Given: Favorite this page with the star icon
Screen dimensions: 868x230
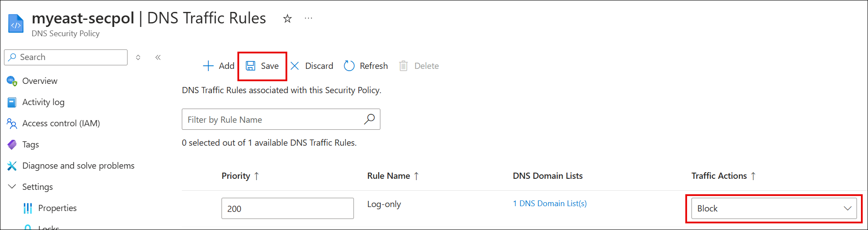Looking at the screenshot, I should click(x=287, y=19).
